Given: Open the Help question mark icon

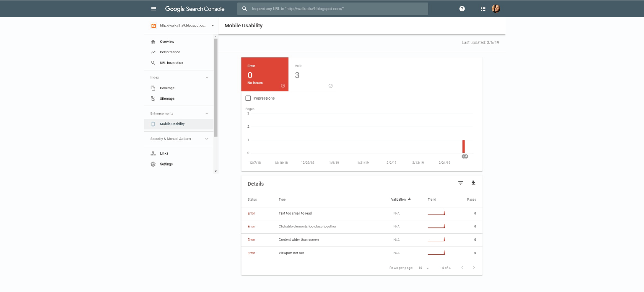Looking at the screenshot, I should [x=462, y=9].
